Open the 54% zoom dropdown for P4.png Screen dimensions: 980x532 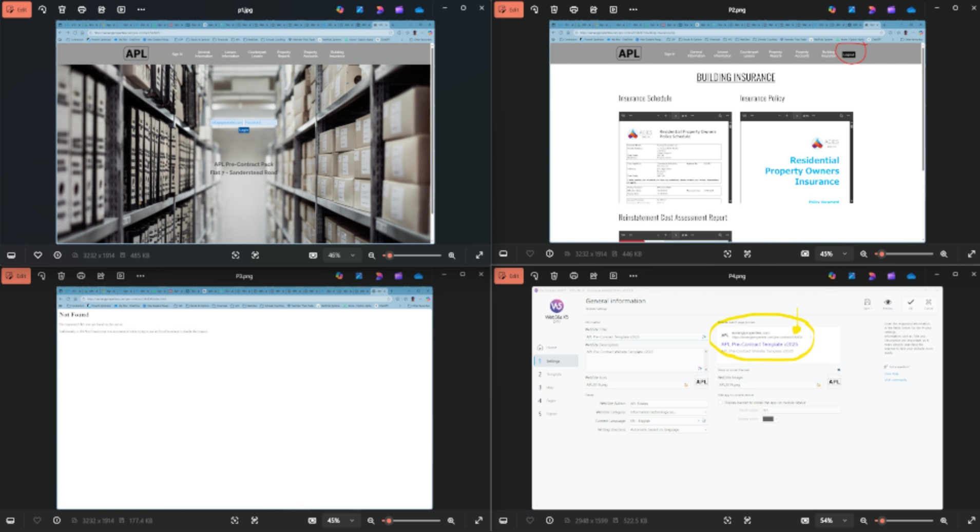click(844, 521)
